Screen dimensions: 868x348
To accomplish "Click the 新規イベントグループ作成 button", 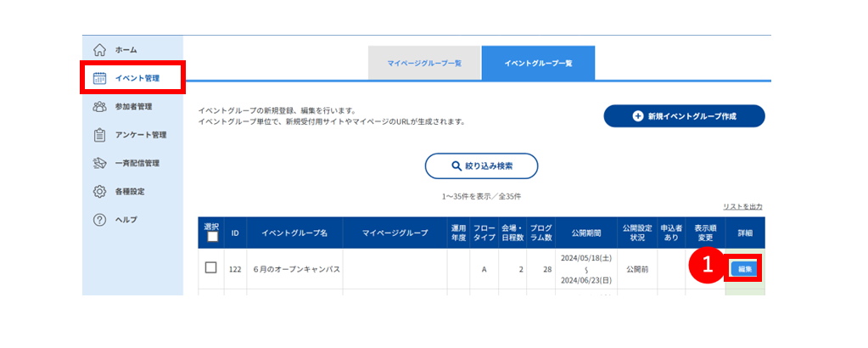I will pos(684,116).
